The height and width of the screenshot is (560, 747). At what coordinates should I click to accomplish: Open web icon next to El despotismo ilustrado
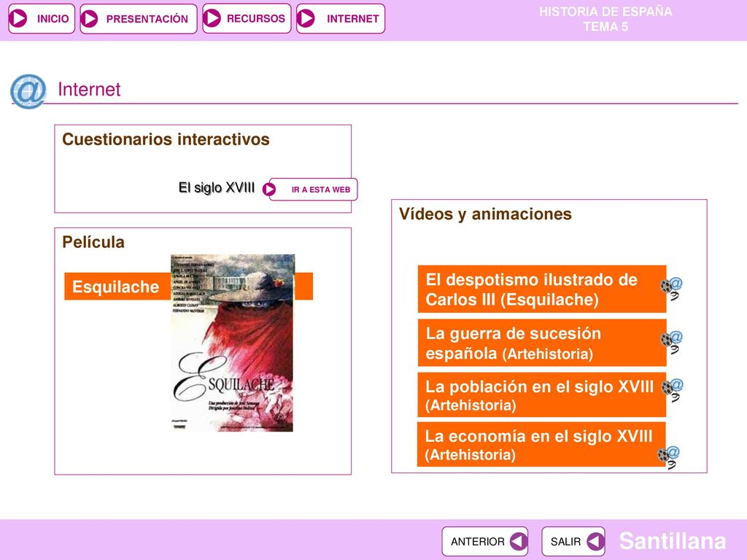tap(672, 288)
